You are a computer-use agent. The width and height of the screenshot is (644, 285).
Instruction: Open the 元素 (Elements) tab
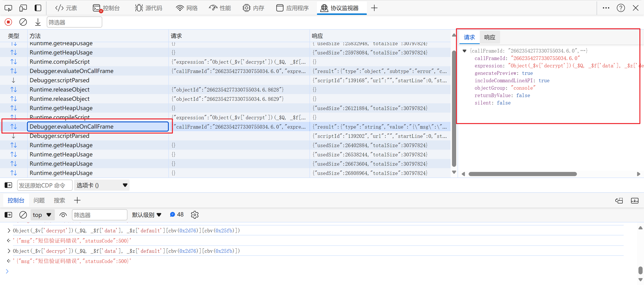click(66, 8)
